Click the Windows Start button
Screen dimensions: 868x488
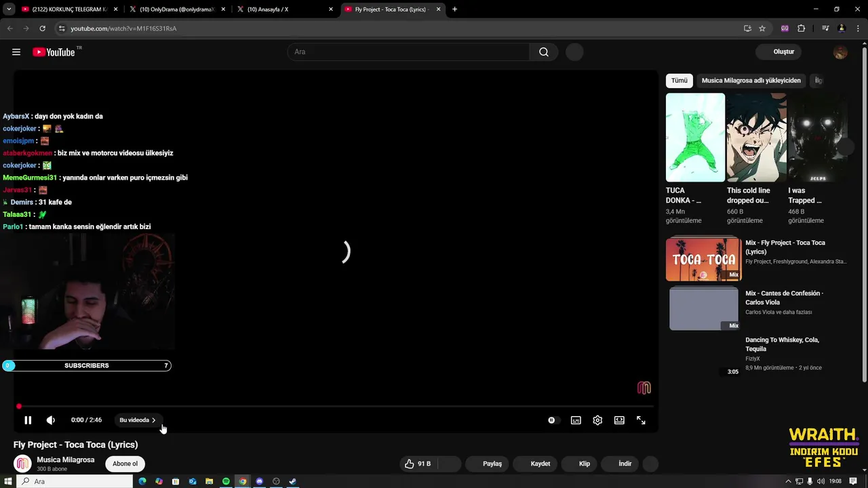click(8, 481)
